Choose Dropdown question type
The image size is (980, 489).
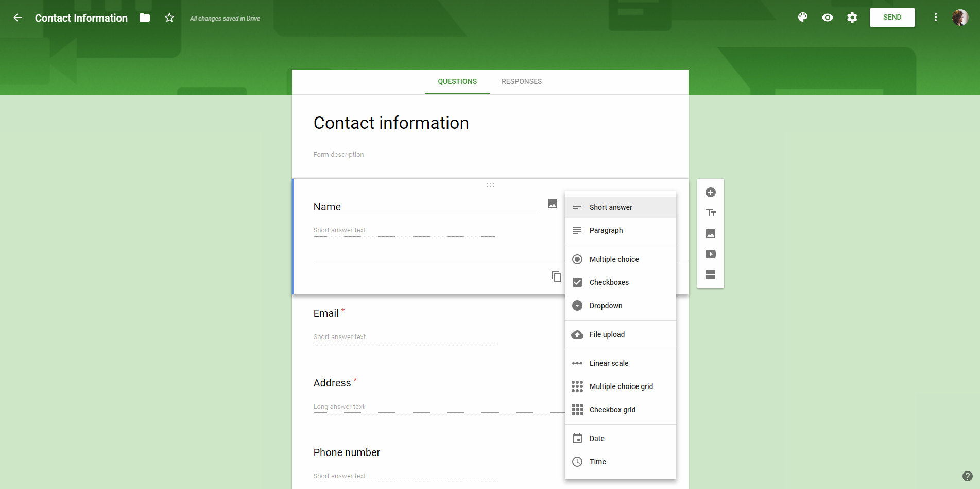[x=621, y=306]
